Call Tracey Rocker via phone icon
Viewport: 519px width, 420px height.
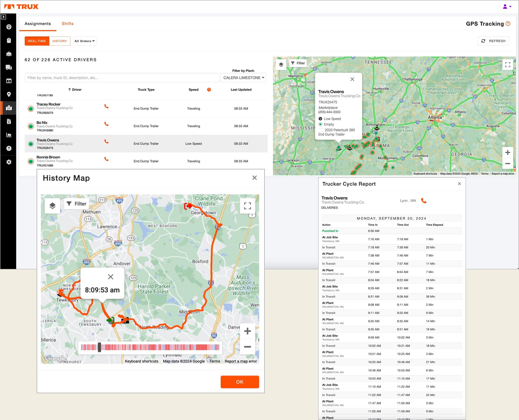point(106,106)
